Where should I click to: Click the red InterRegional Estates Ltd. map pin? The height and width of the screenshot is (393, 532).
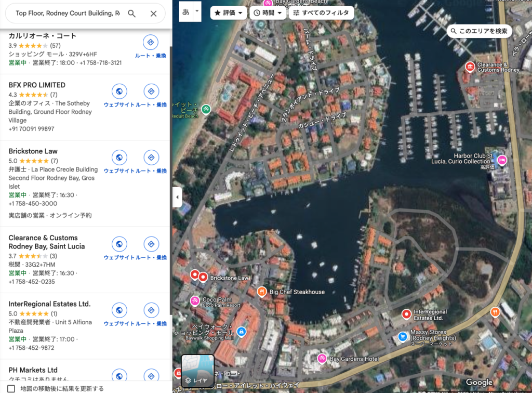click(x=406, y=315)
